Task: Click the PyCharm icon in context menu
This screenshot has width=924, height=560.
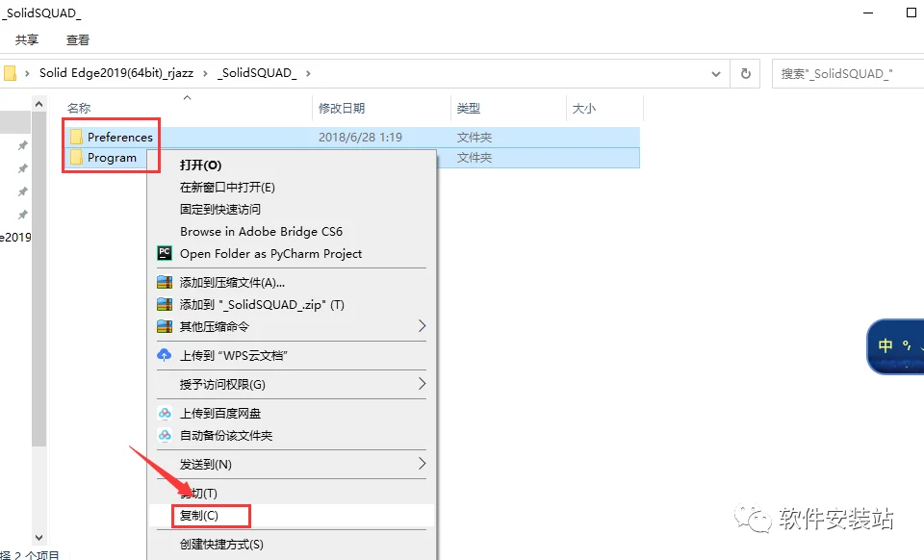Action: click(165, 253)
